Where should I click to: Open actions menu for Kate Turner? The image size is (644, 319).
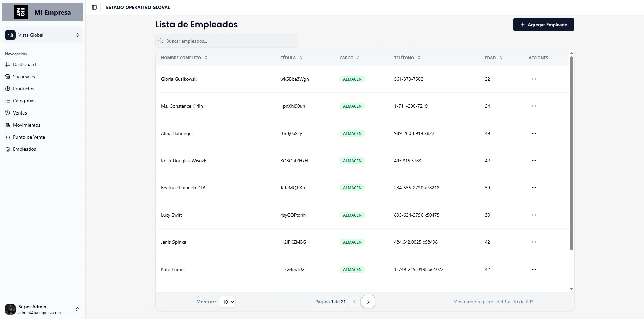click(x=534, y=269)
